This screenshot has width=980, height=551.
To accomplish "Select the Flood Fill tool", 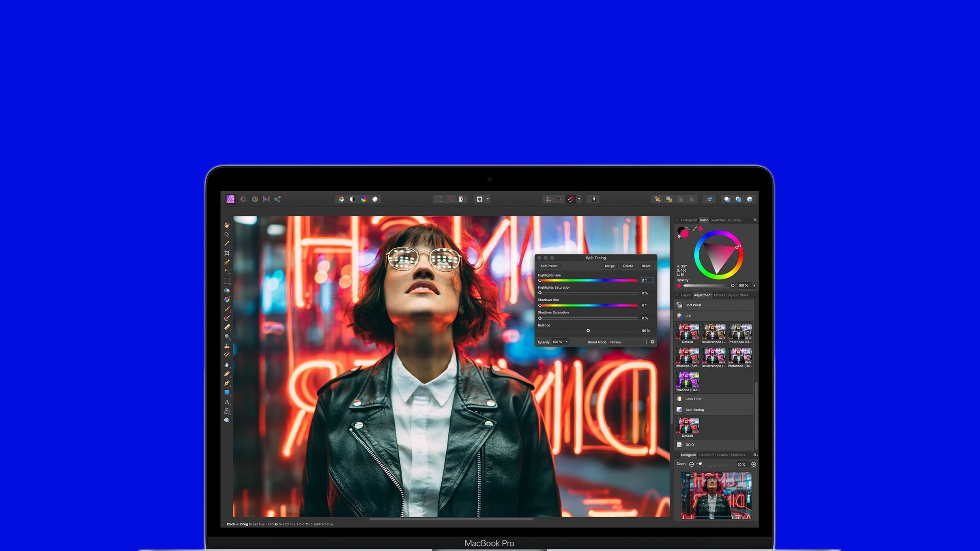I will (x=227, y=290).
